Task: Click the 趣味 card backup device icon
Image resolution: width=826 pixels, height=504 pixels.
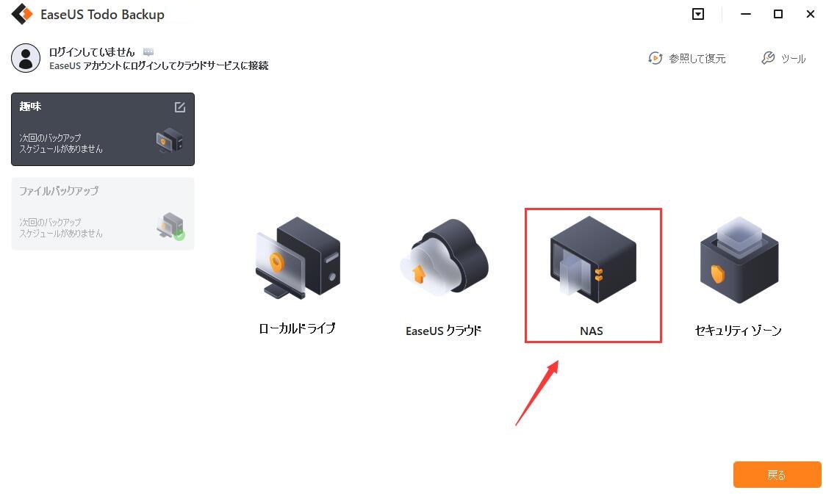Action: [170, 140]
